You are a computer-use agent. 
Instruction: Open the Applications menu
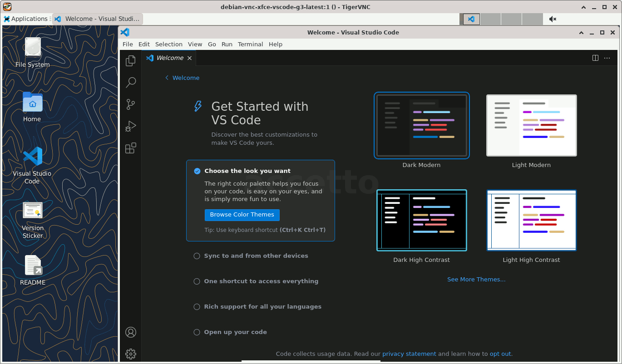pyautogui.click(x=26, y=19)
